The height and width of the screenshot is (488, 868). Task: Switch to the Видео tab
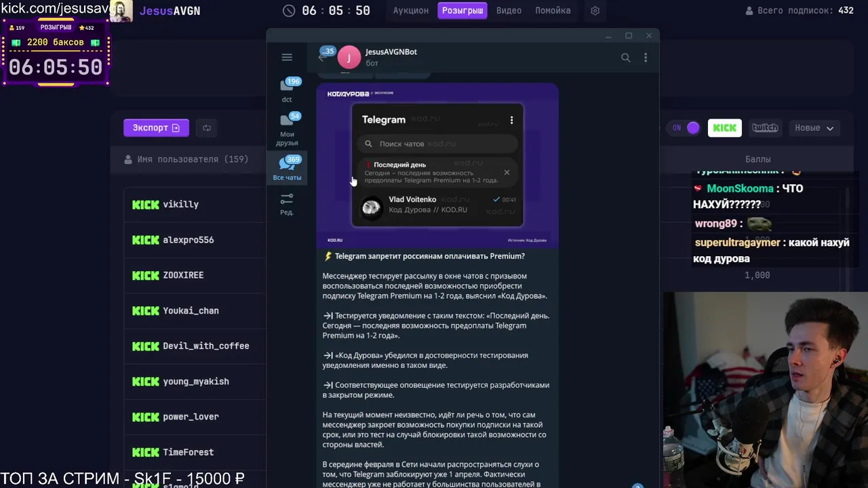(x=509, y=11)
